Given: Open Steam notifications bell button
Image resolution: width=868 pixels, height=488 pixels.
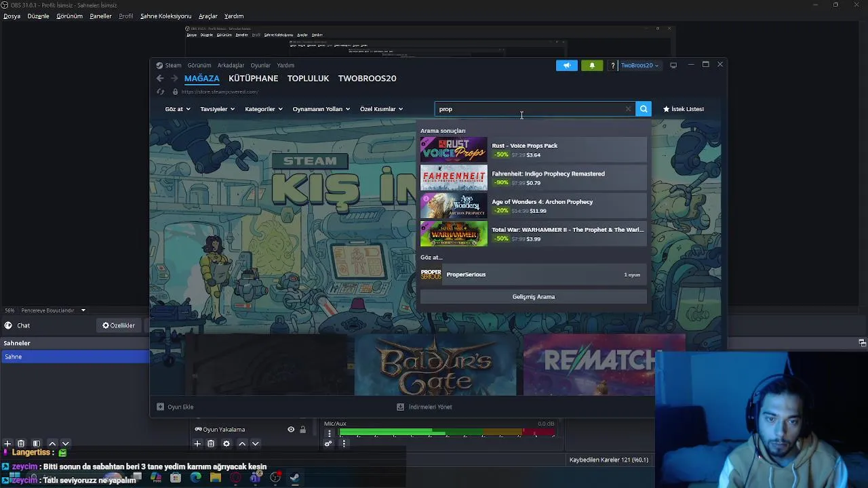Looking at the screenshot, I should point(592,65).
